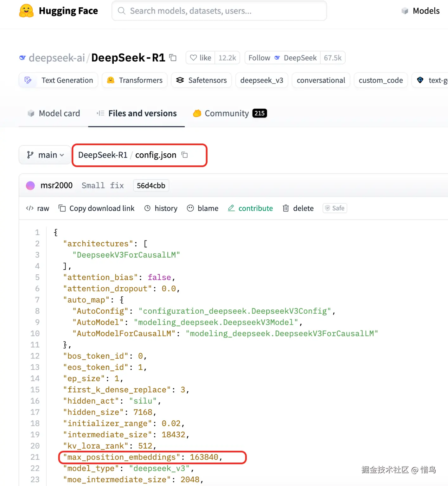
Task: Copy the config.json file path icon
Action: coord(185,155)
